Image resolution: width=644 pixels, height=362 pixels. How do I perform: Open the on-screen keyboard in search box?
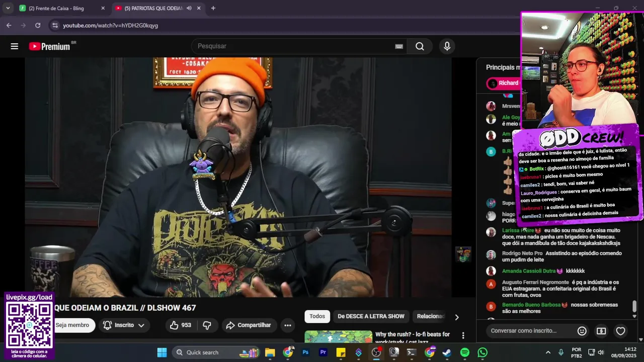399,46
